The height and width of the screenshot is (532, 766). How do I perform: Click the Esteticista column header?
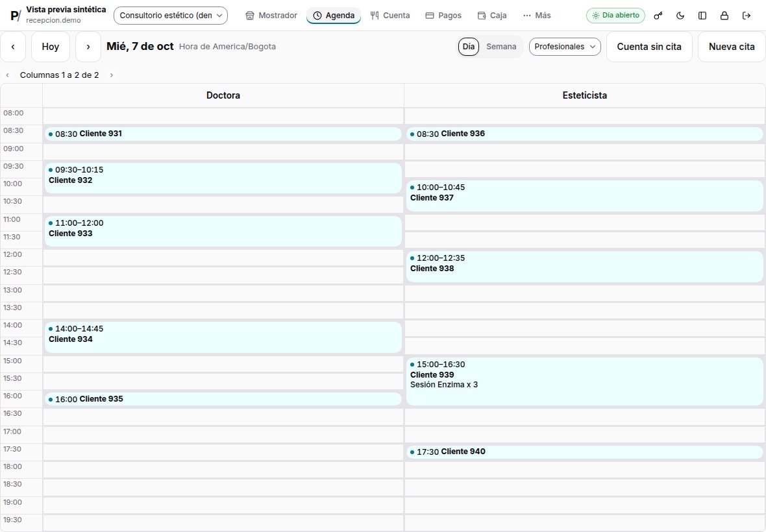point(585,95)
